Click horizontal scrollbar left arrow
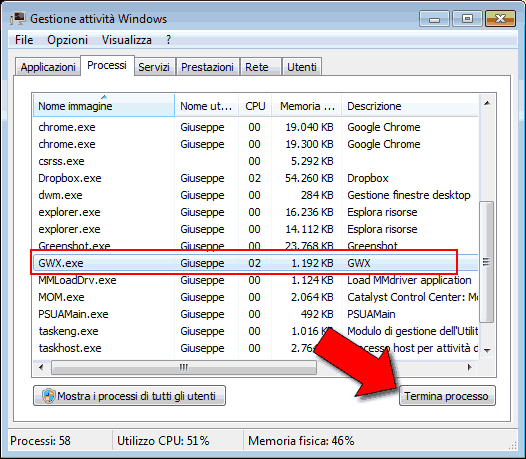526x459 pixels. point(41,367)
